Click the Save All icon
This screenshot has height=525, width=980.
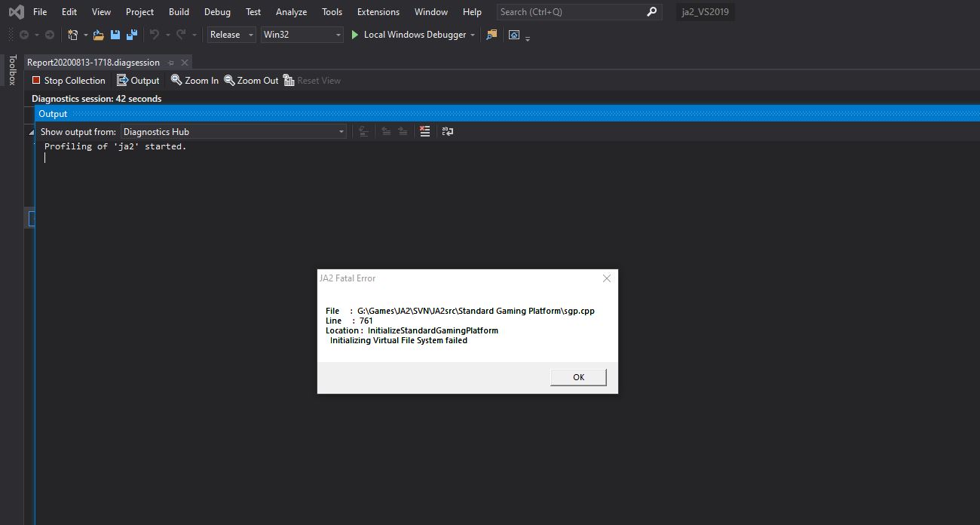click(132, 35)
